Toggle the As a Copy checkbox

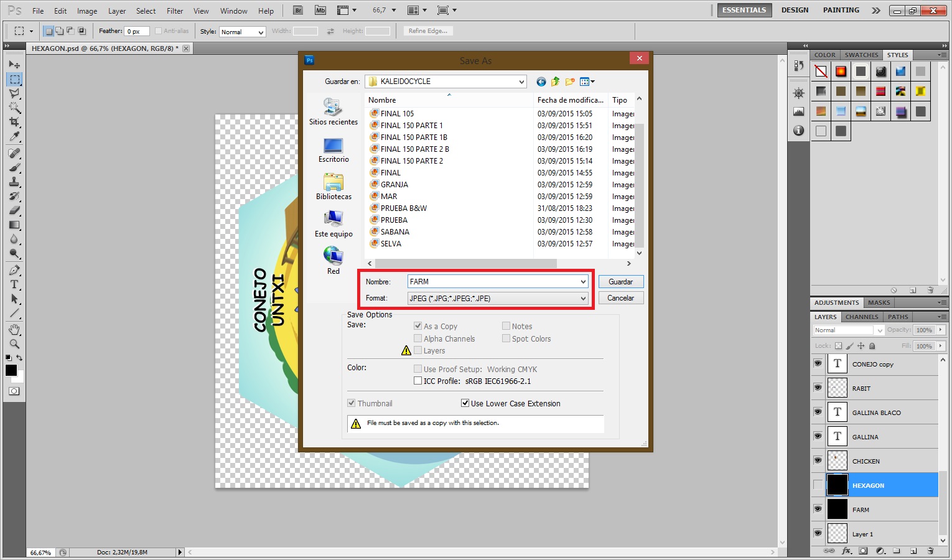coord(418,326)
